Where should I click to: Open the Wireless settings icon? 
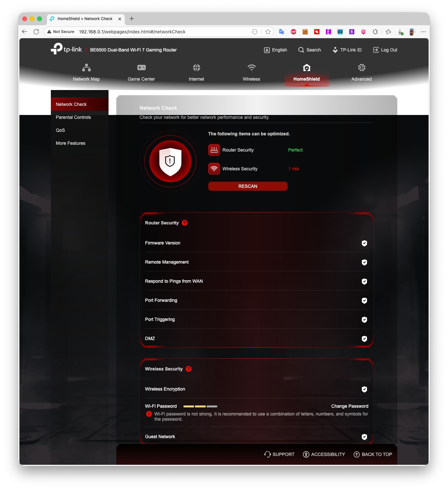pyautogui.click(x=251, y=68)
